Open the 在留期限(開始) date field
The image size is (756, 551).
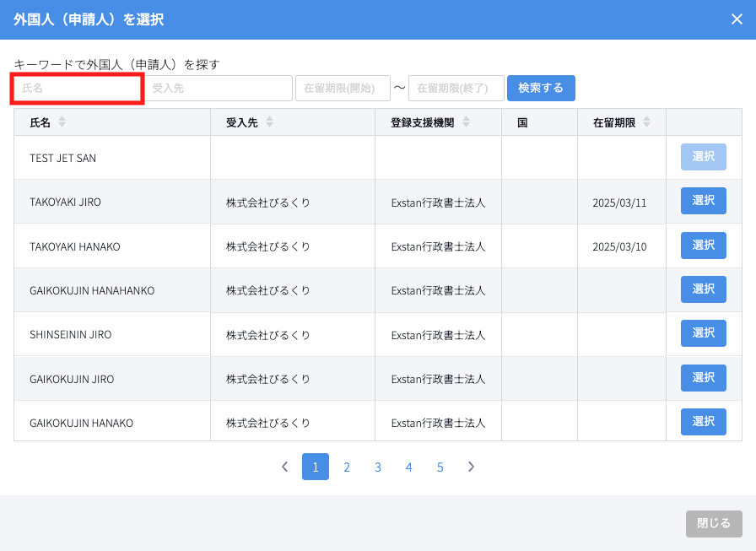click(x=342, y=89)
